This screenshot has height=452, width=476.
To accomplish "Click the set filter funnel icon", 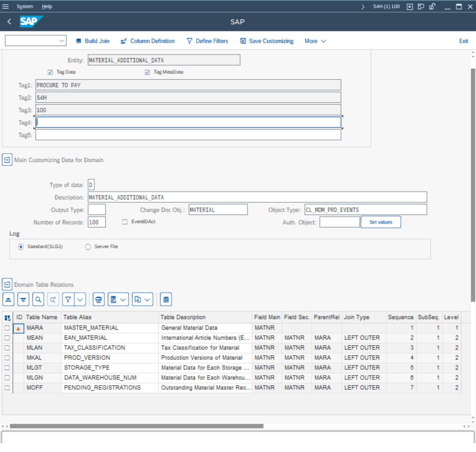I will [68, 299].
